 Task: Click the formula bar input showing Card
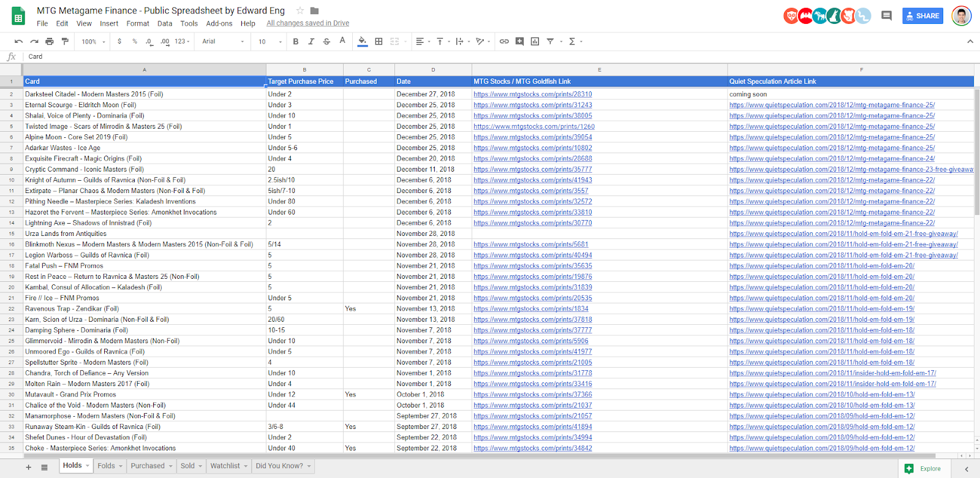245,56
